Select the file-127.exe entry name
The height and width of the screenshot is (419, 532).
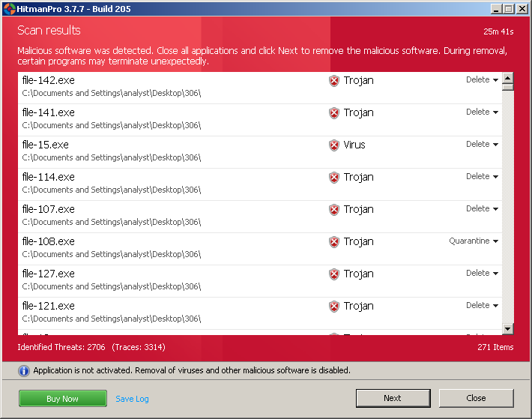[48, 274]
